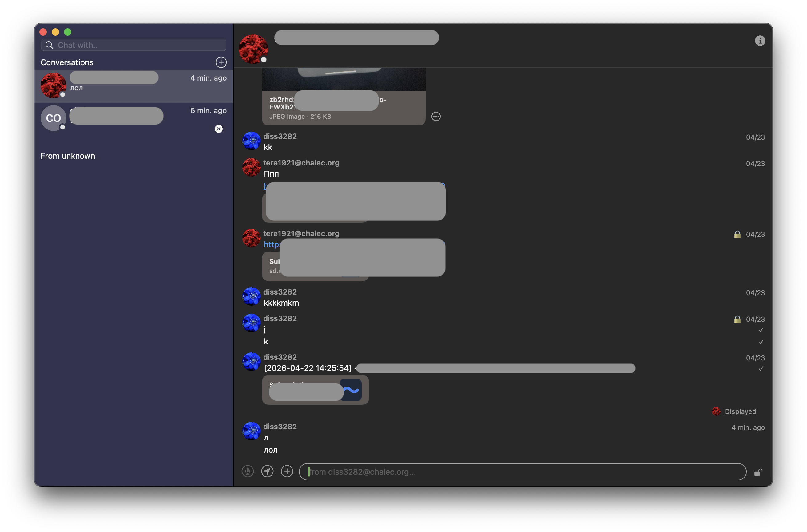Screen dimensions: 807x532
Task: Send your location with the arrow icon
Action: (x=267, y=471)
